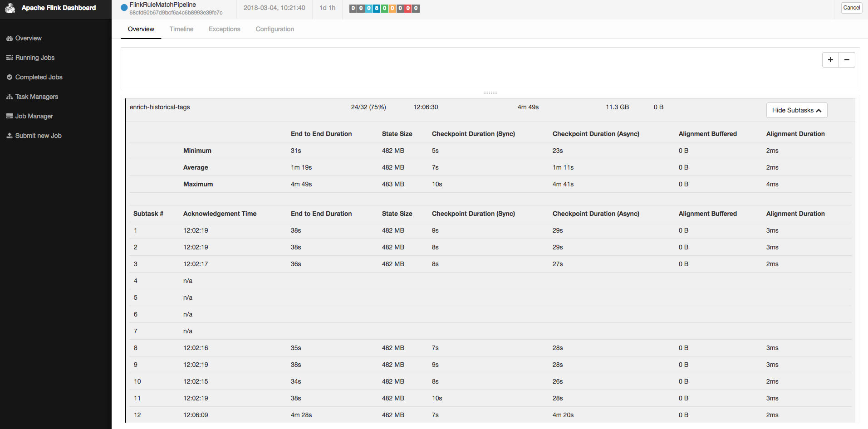
Task: Click the blue running status circle
Action: click(x=124, y=8)
